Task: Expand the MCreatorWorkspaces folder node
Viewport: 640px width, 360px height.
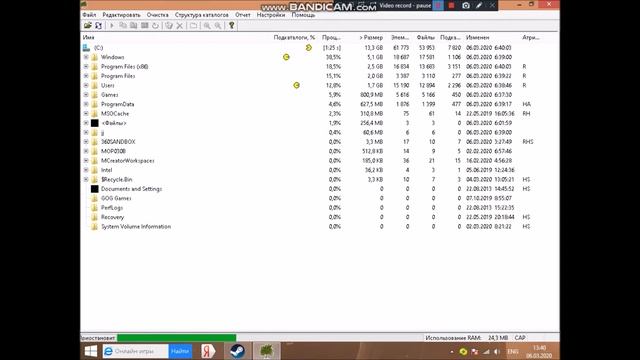Action: 86,160
